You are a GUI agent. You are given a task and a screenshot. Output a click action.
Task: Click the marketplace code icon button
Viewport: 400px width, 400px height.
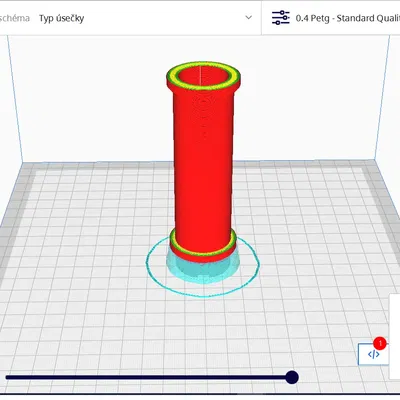[373, 354]
